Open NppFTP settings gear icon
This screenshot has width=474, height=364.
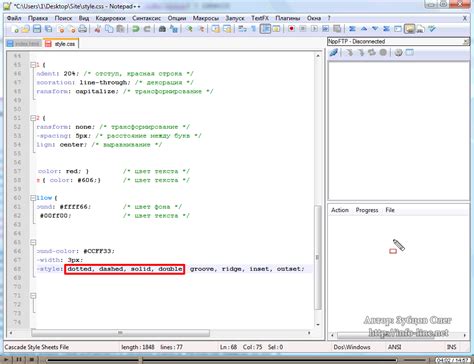(x=398, y=53)
